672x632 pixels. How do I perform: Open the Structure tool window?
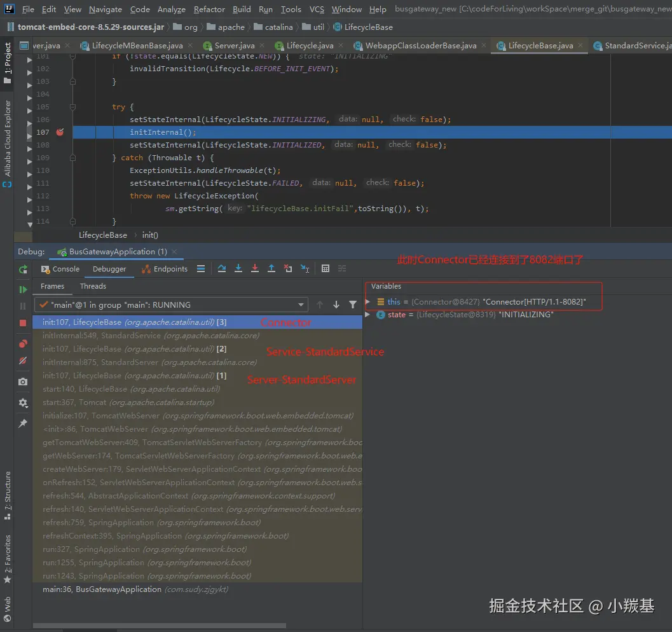(x=7, y=495)
